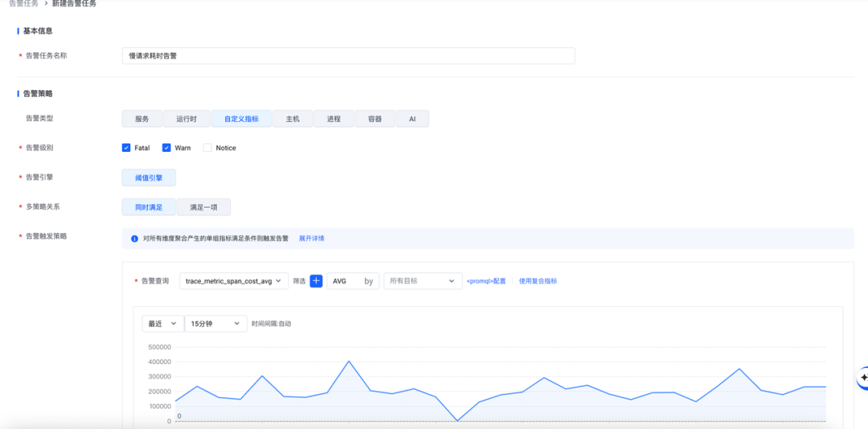Click the blue plus filter icon
Viewport: 868px width, 429px height.
[x=316, y=280]
